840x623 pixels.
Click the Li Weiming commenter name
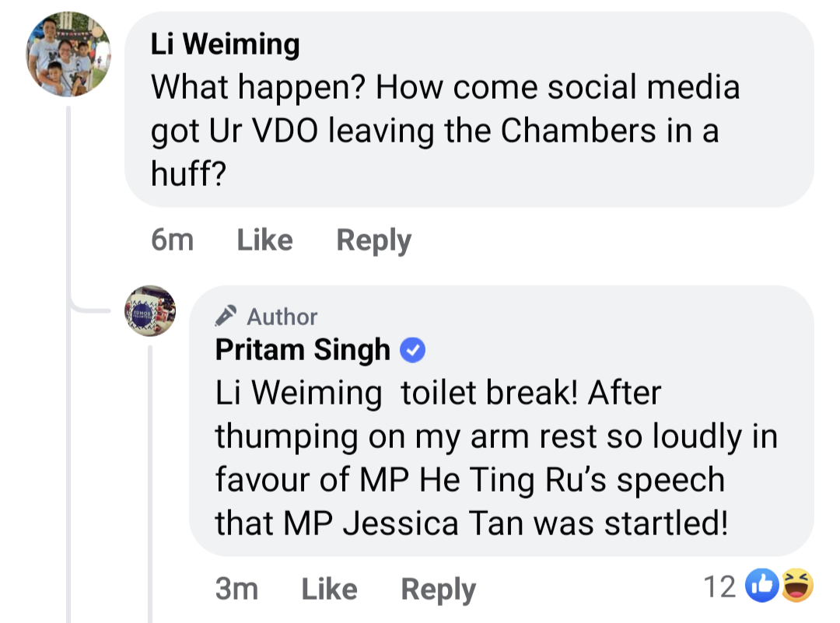pyautogui.click(x=225, y=44)
